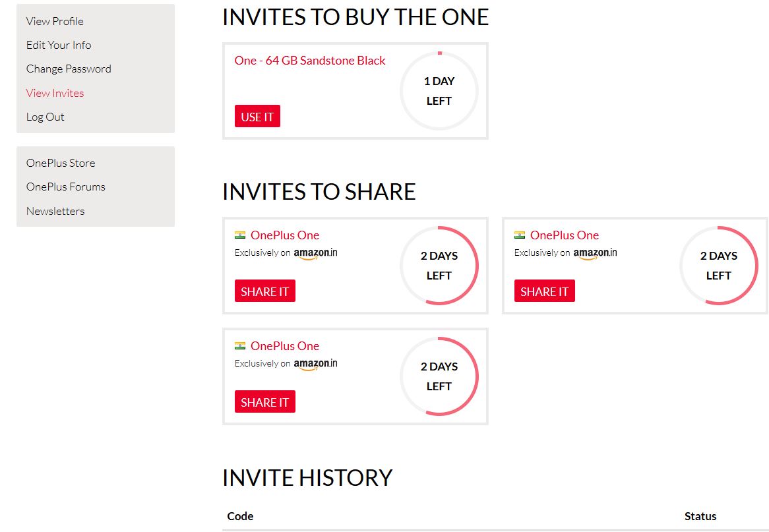Viewport: 769px width, 532px height.
Task: Click amazon.in logo in right-side share invite card
Action: (595, 254)
